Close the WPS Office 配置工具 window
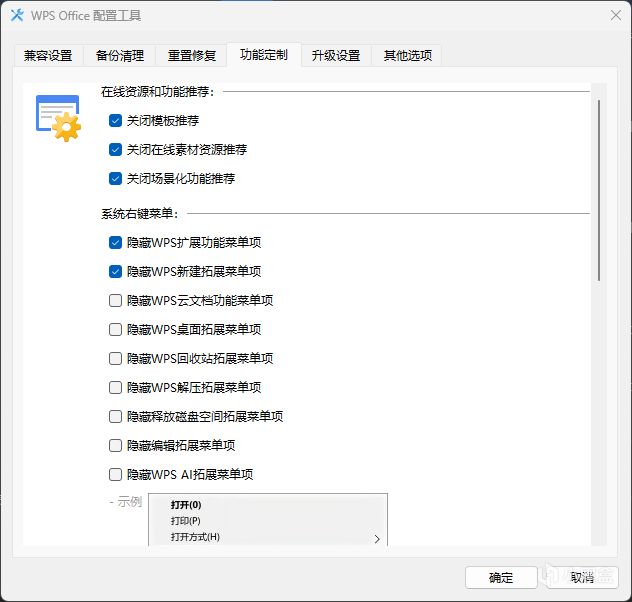 [x=615, y=15]
